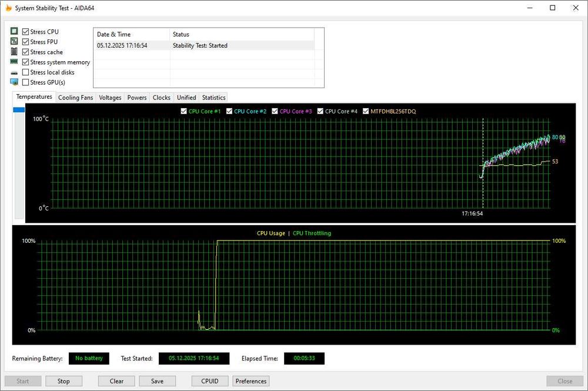Click the 100°C axis label
588x391 pixels.
41,119
